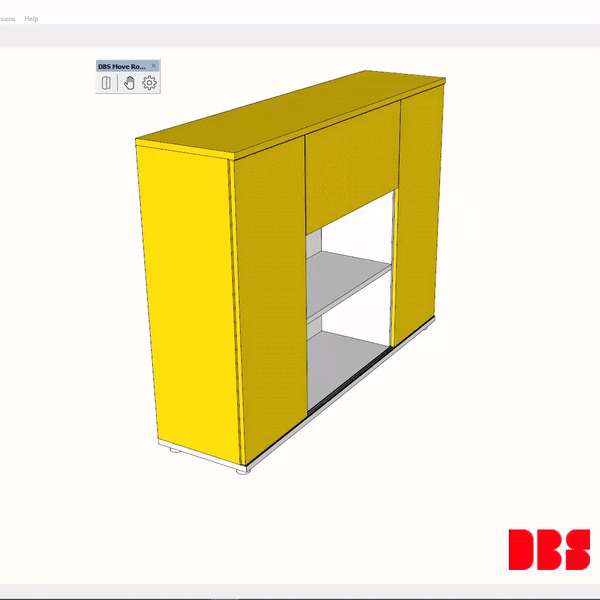
Task: Click the door icon in DBS Move toolbar
Action: [107, 83]
